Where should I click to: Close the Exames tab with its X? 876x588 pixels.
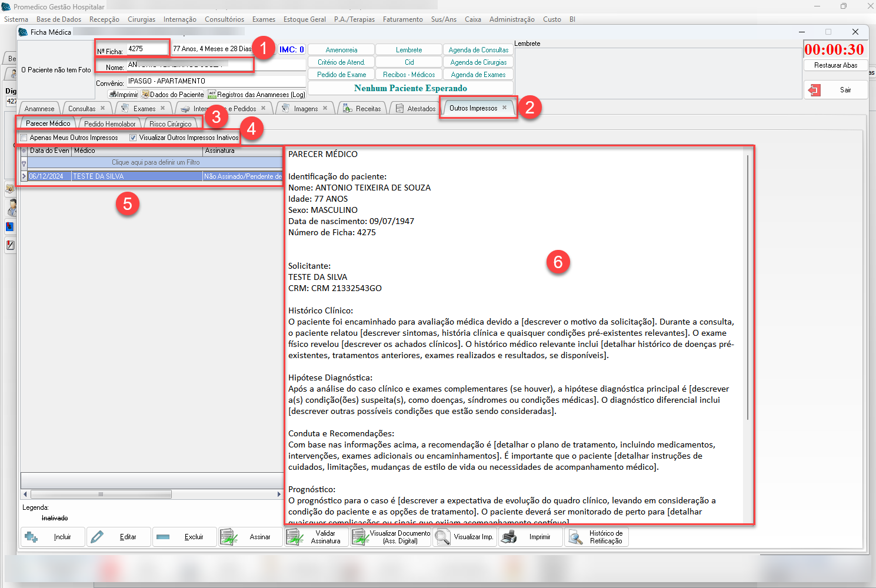pos(163,108)
